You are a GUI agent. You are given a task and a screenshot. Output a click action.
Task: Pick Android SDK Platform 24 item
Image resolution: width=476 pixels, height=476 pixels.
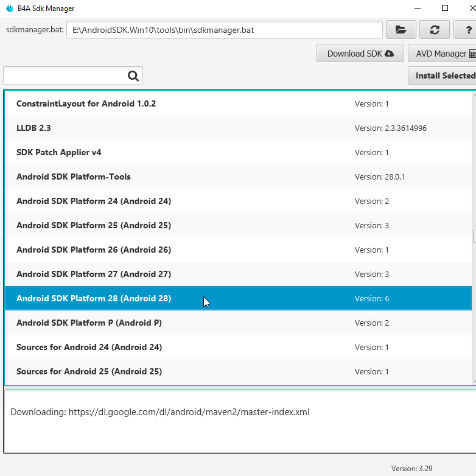point(93,201)
